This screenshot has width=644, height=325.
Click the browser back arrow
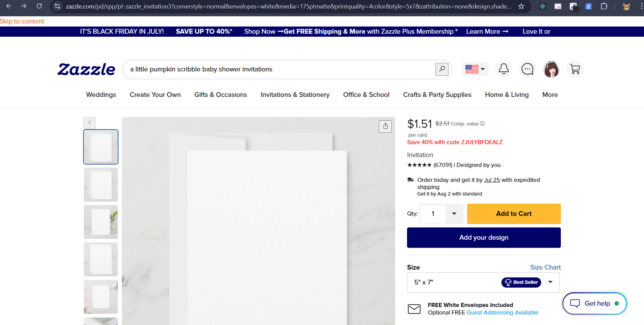tap(9, 6)
